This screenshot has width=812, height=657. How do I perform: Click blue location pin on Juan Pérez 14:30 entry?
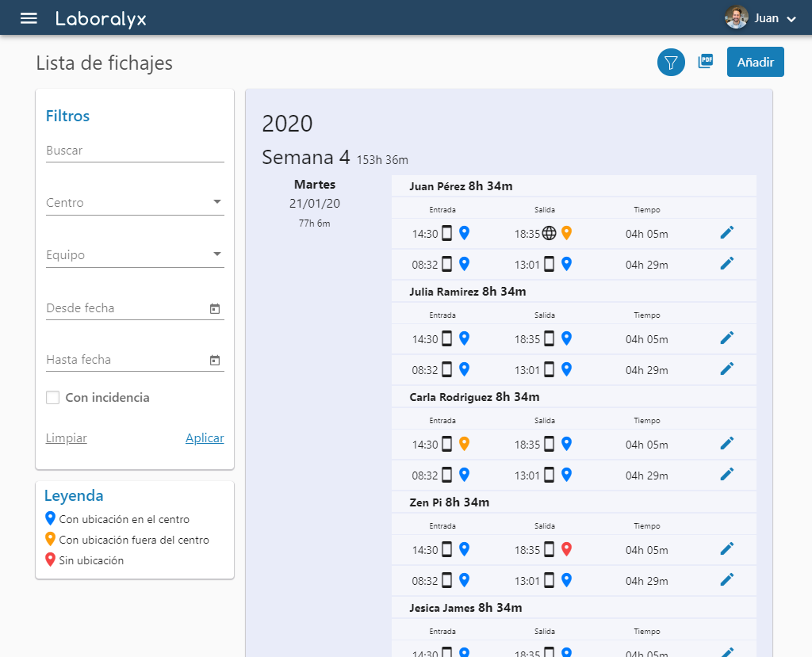465,233
